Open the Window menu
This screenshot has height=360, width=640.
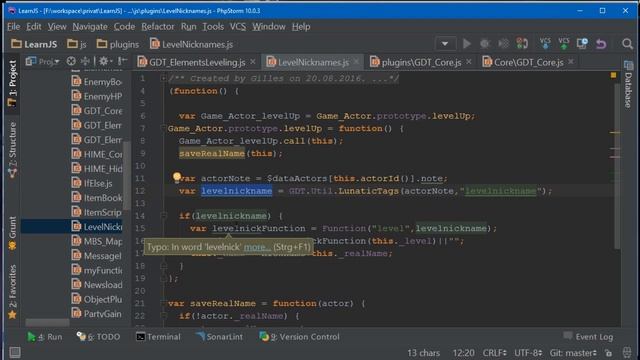[x=269, y=27]
